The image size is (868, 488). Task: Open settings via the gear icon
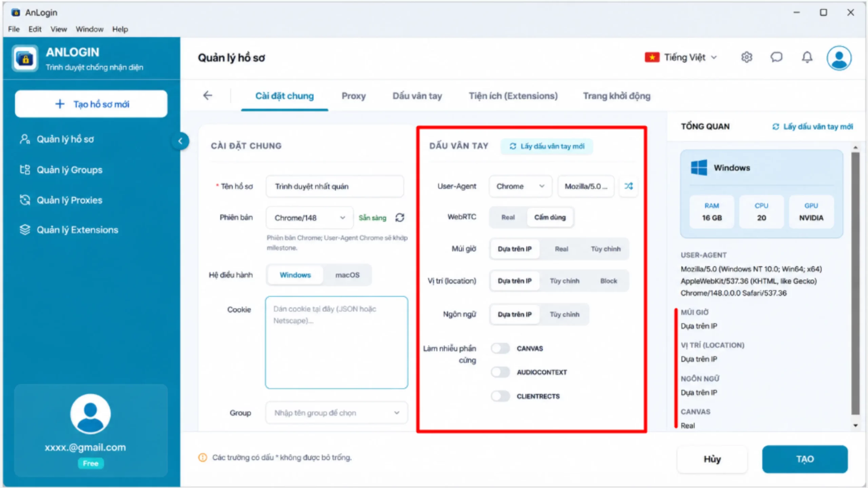pos(747,57)
